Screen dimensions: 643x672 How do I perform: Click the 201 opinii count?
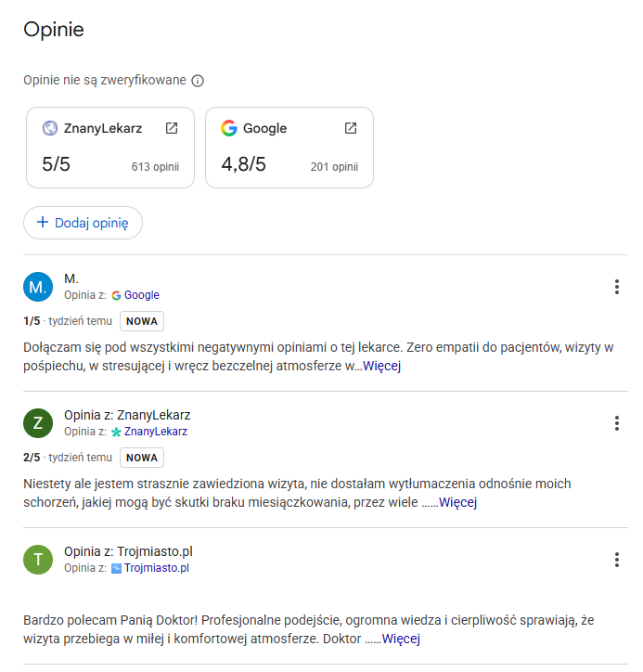tap(334, 167)
